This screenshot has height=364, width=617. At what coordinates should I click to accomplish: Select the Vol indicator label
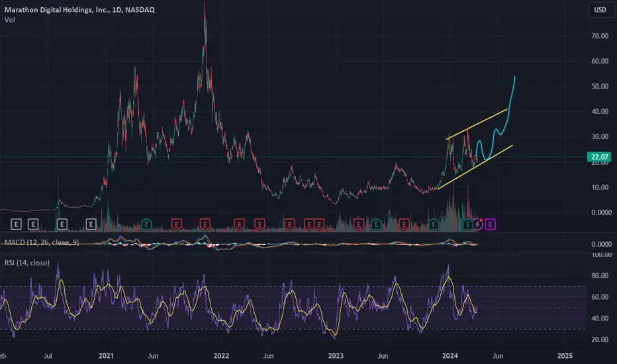coord(9,20)
